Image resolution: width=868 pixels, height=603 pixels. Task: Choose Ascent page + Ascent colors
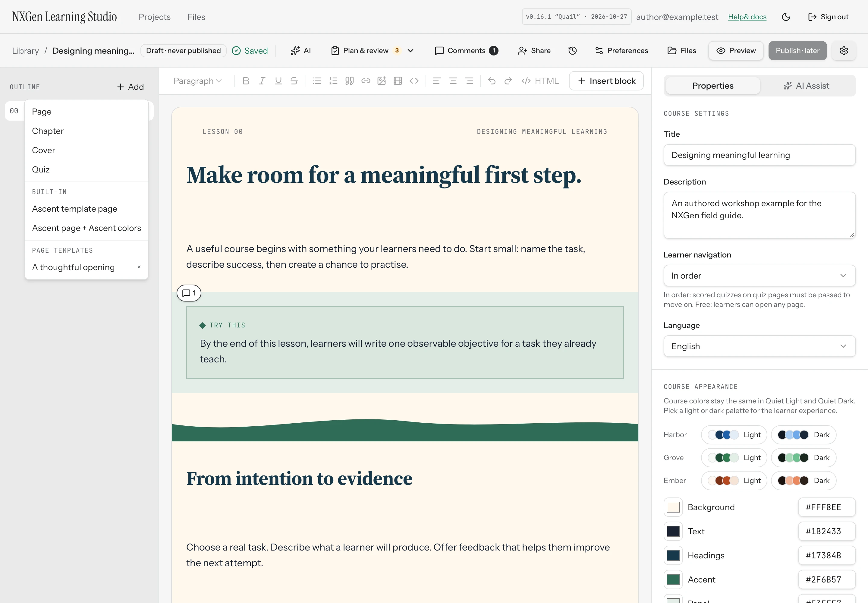[x=86, y=228]
